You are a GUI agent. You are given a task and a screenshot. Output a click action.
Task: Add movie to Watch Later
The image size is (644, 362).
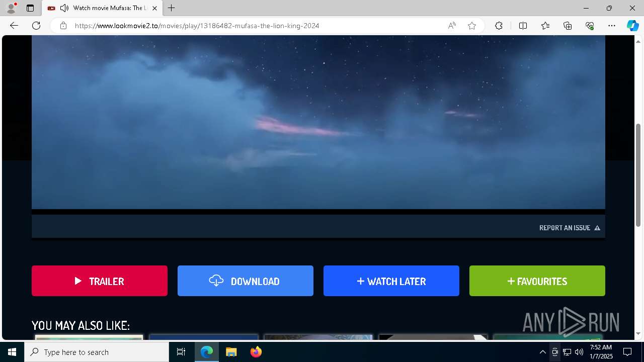[x=391, y=281]
